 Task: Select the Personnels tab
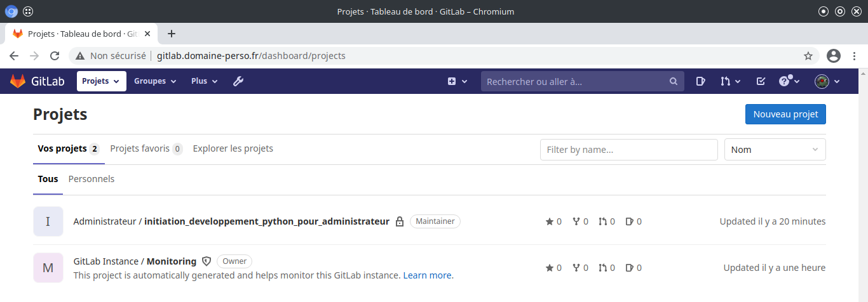[x=92, y=179]
